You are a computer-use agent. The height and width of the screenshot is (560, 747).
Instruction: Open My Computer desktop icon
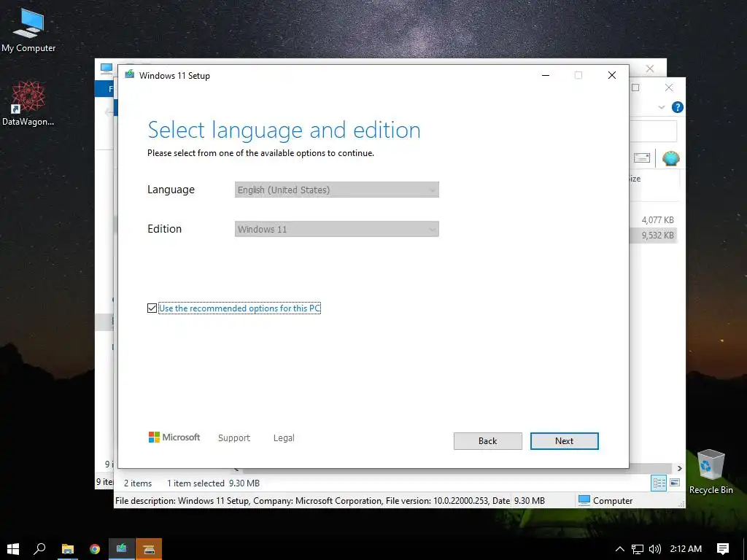pyautogui.click(x=28, y=31)
